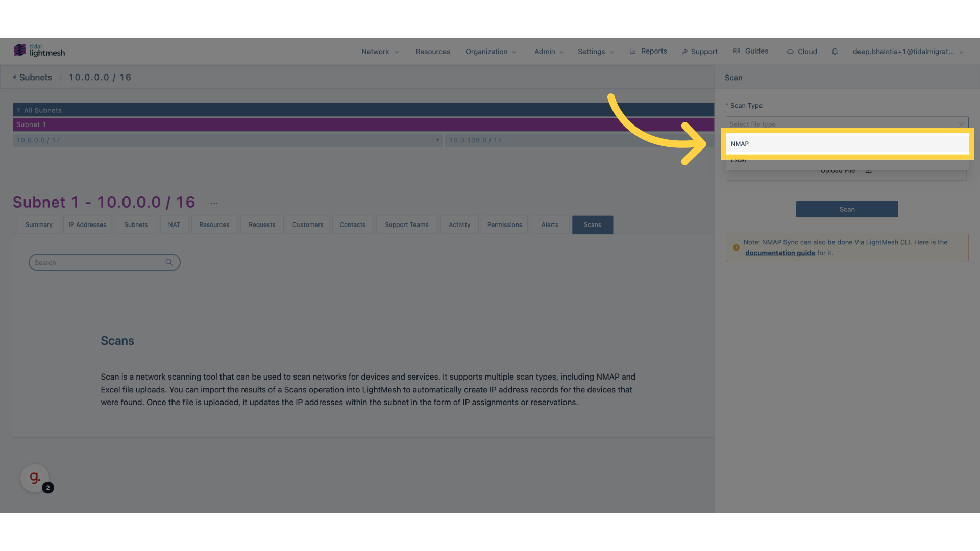980x551 pixels.
Task: Click the upload file icon in Scan panel
Action: tap(870, 171)
